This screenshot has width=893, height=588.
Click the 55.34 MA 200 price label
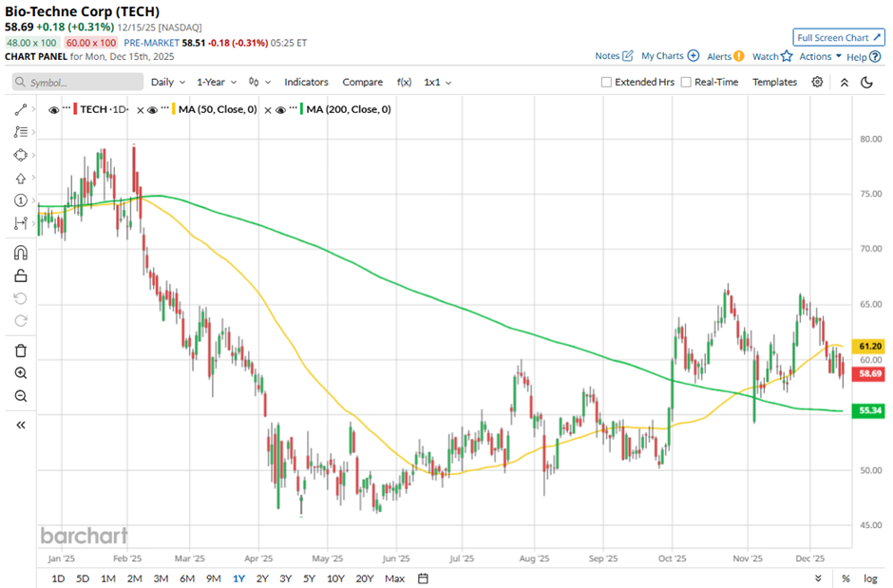(x=868, y=410)
